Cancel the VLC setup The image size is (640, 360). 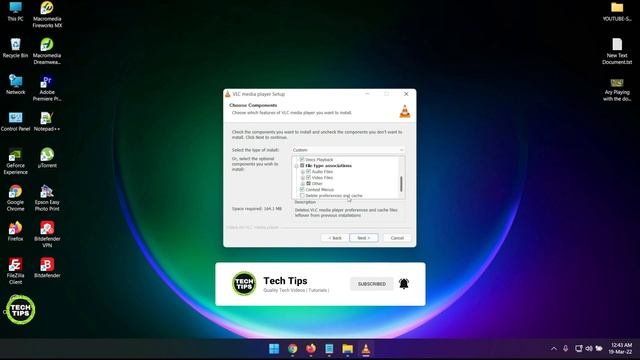(x=397, y=238)
